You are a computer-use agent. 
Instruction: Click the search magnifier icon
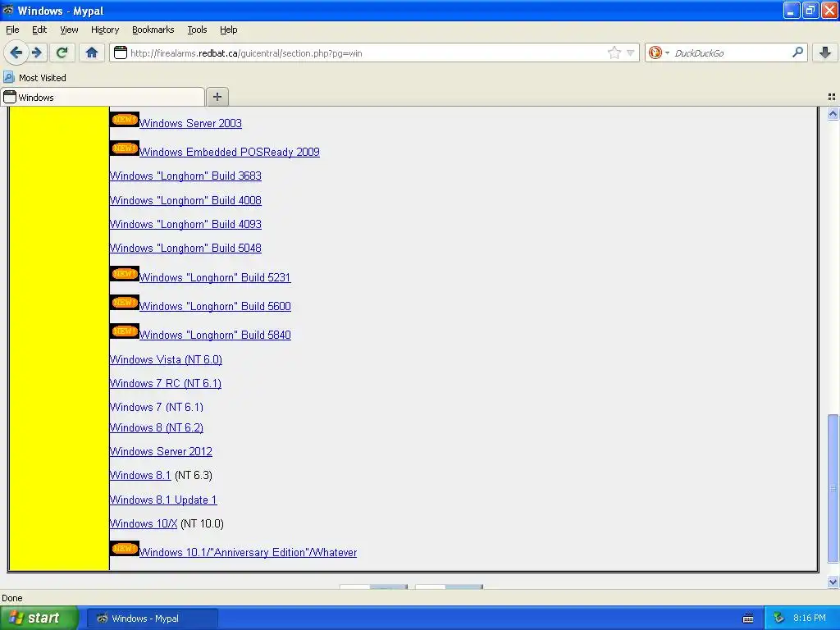click(797, 52)
